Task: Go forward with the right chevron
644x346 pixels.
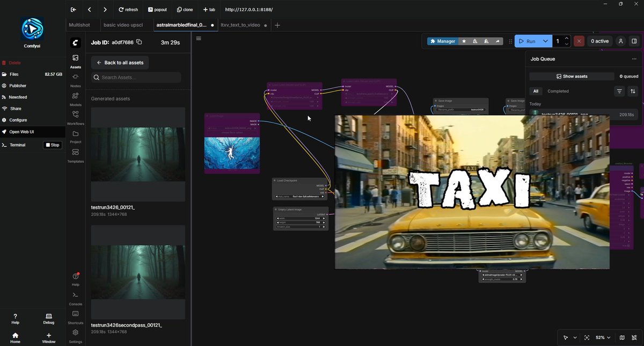Action: pyautogui.click(x=105, y=10)
